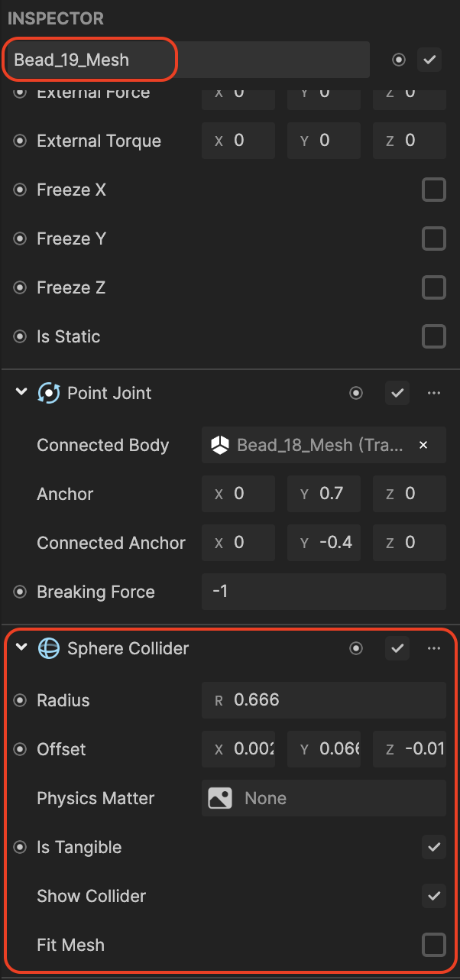The width and height of the screenshot is (460, 980).
Task: Click the Sphere Collider globe icon
Action: 49,649
